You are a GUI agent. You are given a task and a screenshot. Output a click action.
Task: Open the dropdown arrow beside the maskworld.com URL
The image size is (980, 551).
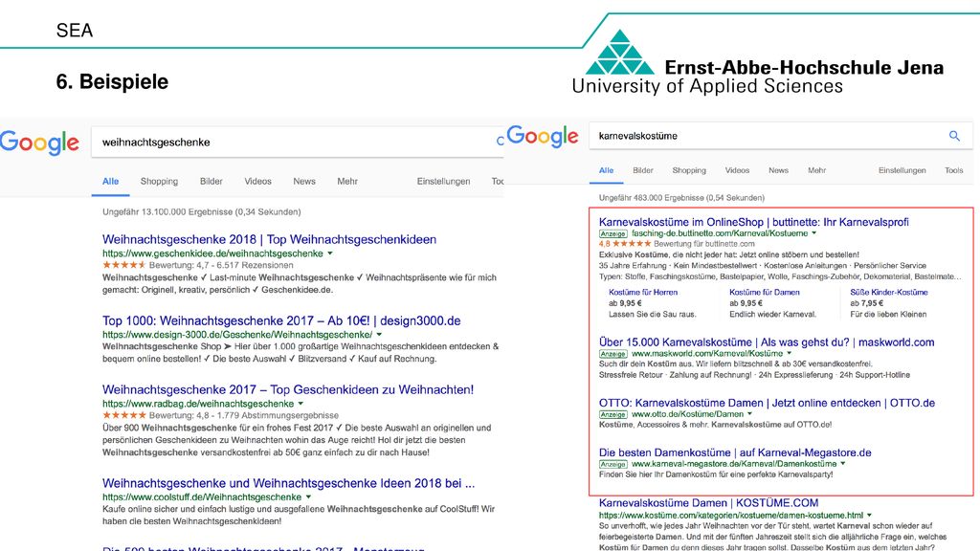[x=789, y=353]
